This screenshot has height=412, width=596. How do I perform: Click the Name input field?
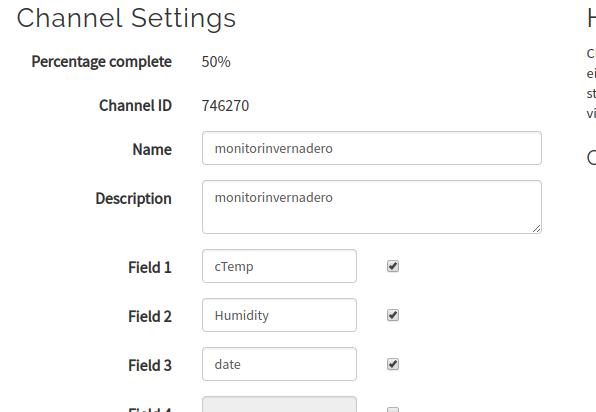point(372,148)
